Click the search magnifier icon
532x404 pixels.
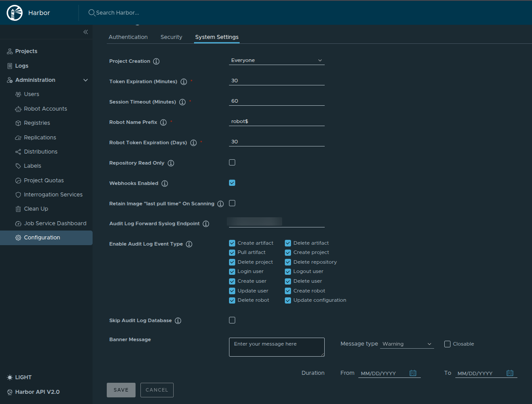tap(92, 13)
